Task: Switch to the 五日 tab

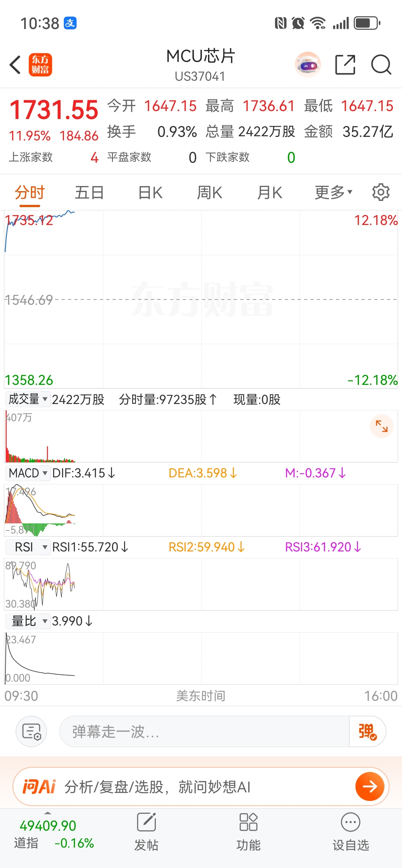Action: coord(89,193)
